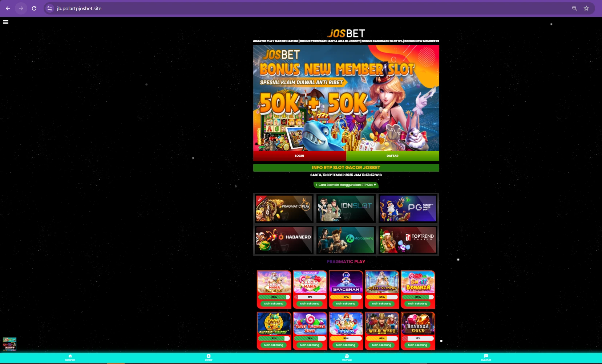Reload the page

click(x=34, y=8)
